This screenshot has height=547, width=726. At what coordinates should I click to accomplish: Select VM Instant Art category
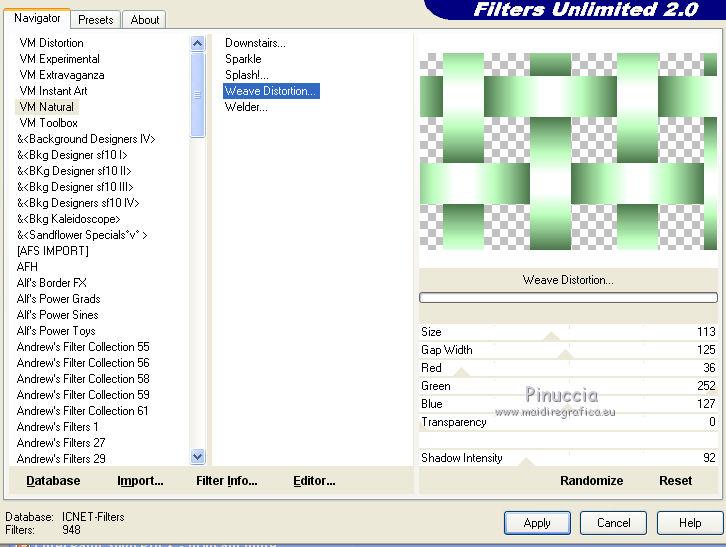coord(53,91)
